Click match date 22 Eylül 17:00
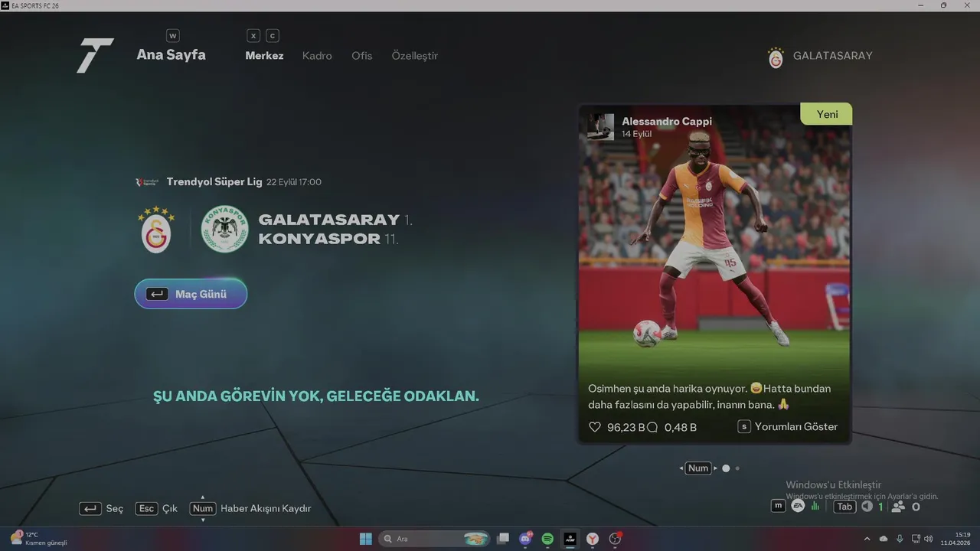 point(294,182)
